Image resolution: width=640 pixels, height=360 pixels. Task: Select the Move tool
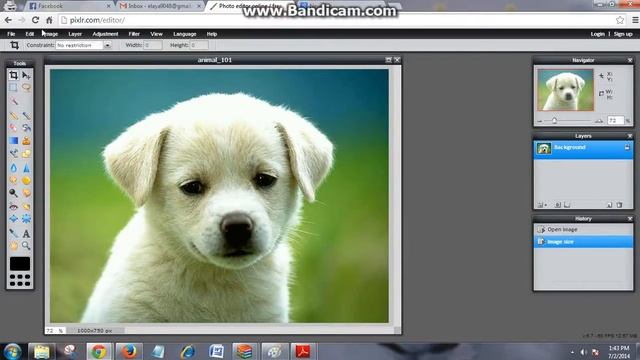[x=26, y=75]
